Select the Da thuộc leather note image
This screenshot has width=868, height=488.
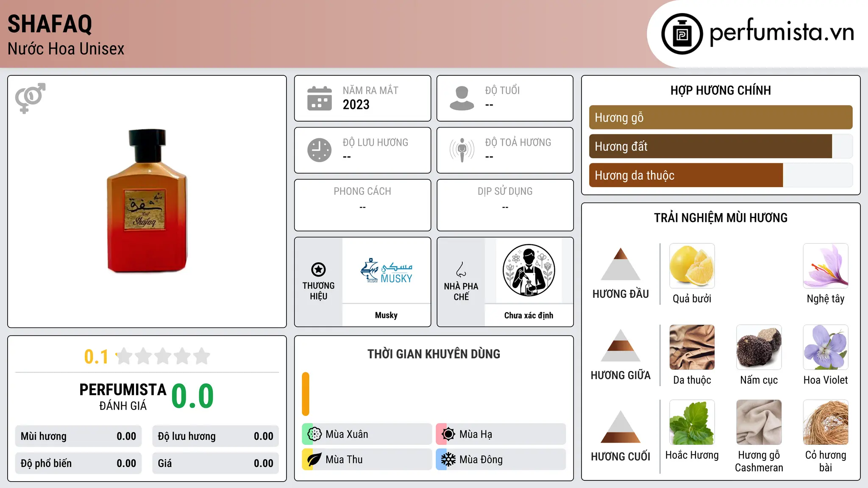[692, 347]
